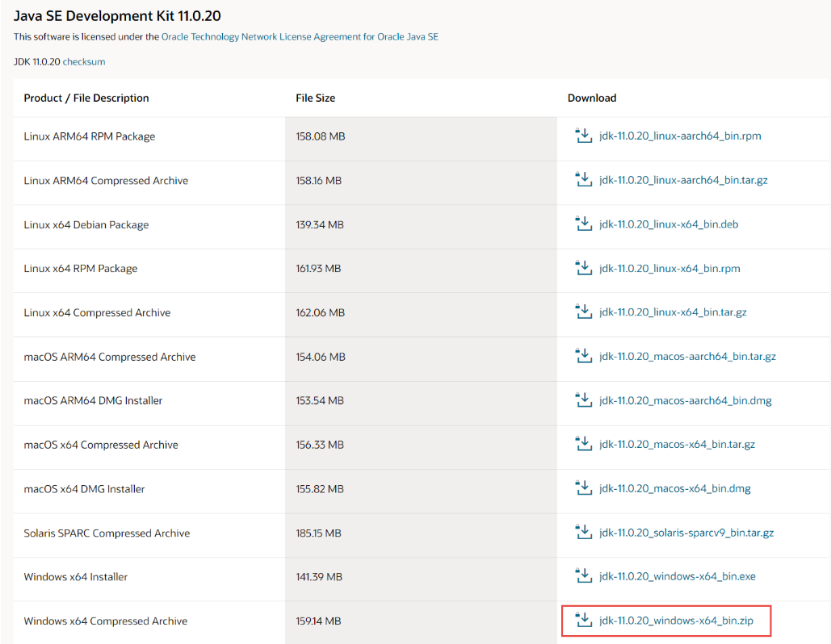
Task: Click download icon beside macos-aarch64_bin.tar.gz
Action: pyautogui.click(x=584, y=357)
